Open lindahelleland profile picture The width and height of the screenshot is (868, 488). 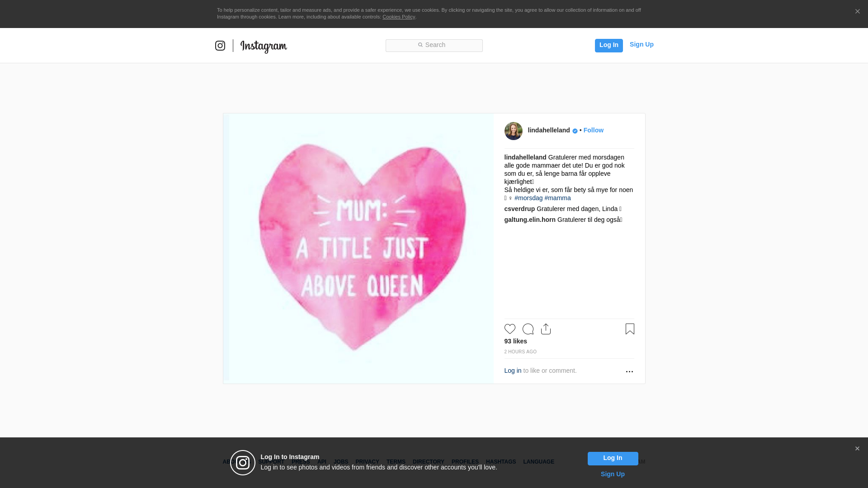click(x=513, y=131)
